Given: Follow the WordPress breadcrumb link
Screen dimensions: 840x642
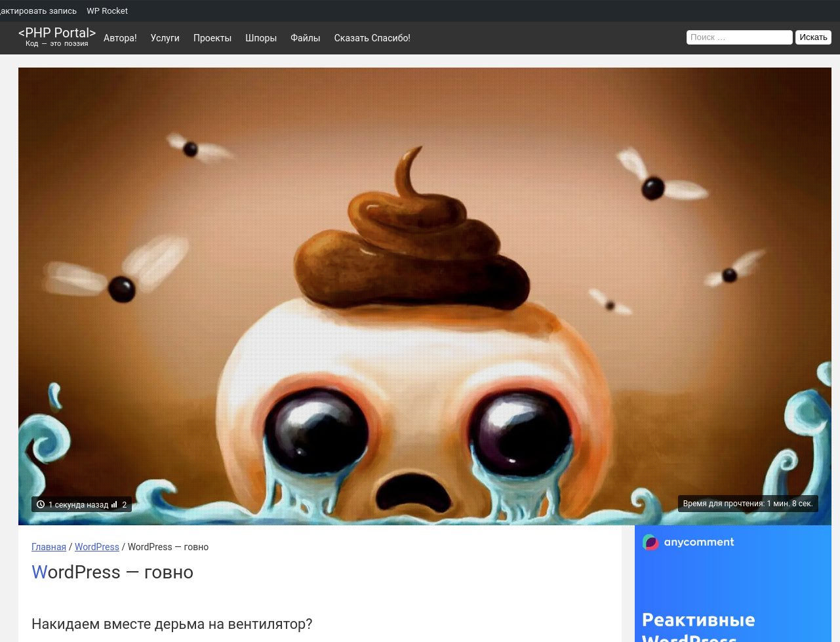Looking at the screenshot, I should point(97,547).
